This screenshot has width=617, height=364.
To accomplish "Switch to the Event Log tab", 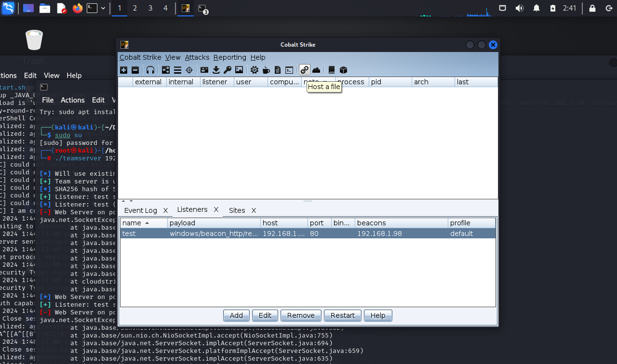I will (x=140, y=210).
